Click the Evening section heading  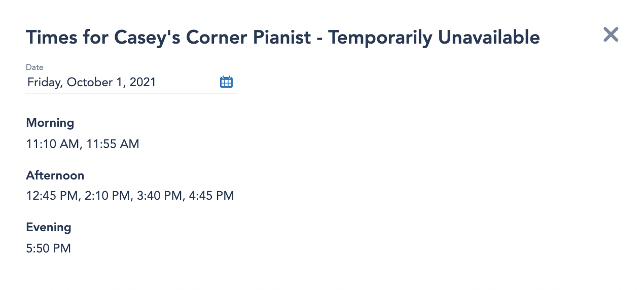(x=49, y=227)
